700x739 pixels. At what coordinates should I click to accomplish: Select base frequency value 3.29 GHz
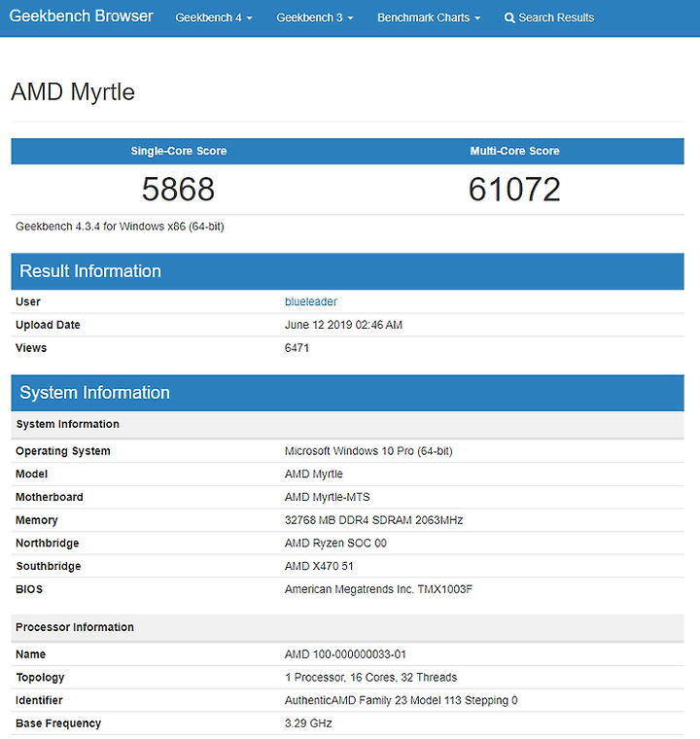(308, 723)
